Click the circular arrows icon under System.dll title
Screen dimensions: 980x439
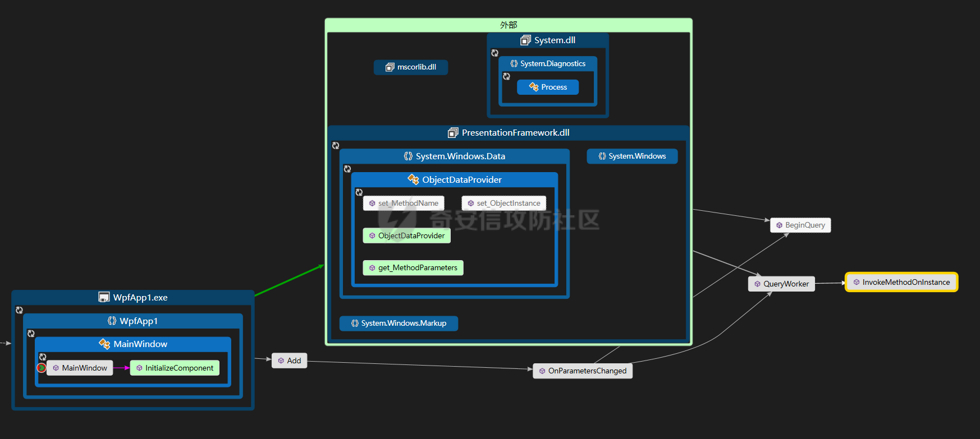click(x=494, y=53)
